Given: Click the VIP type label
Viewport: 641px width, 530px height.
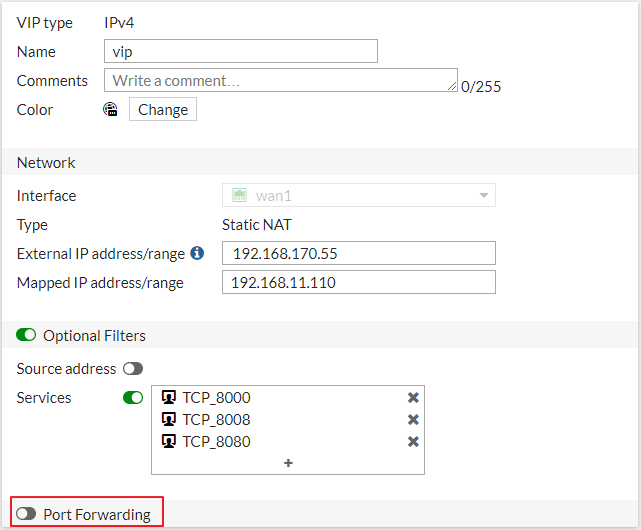Looking at the screenshot, I should pyautogui.click(x=45, y=23).
